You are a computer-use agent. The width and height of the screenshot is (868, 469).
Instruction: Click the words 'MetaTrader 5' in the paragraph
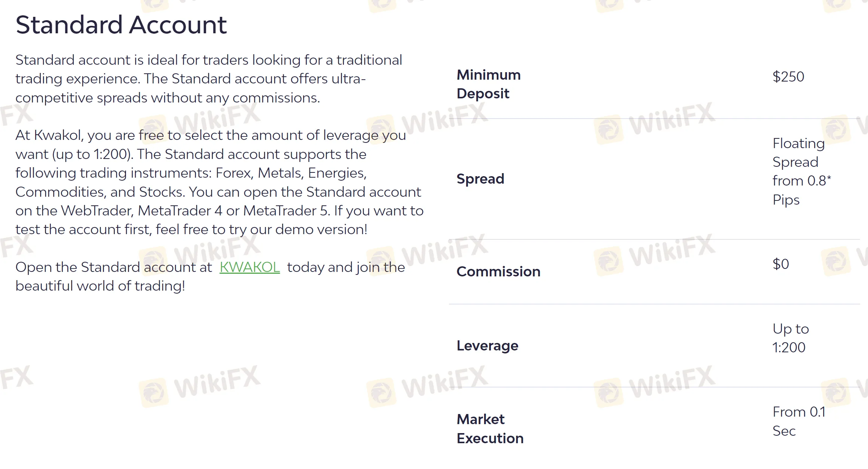[286, 211]
